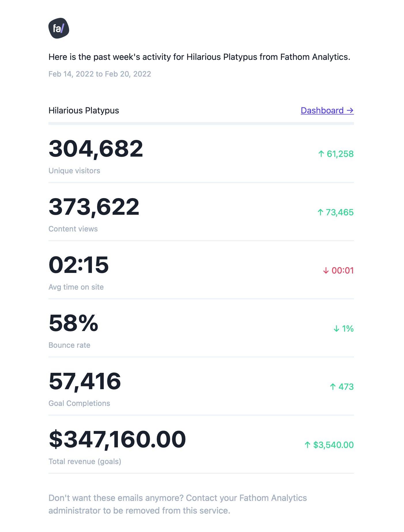Click the 73,465 increase indicator
The width and height of the screenshot is (404, 532).
335,212
